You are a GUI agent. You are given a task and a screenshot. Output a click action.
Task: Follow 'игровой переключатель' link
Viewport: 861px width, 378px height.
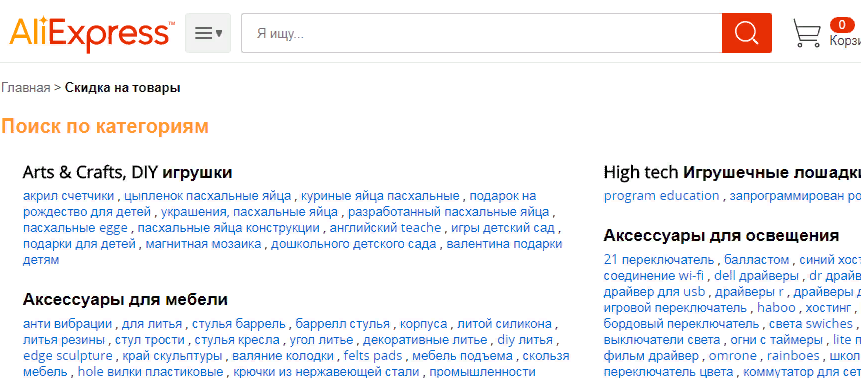[675, 307]
